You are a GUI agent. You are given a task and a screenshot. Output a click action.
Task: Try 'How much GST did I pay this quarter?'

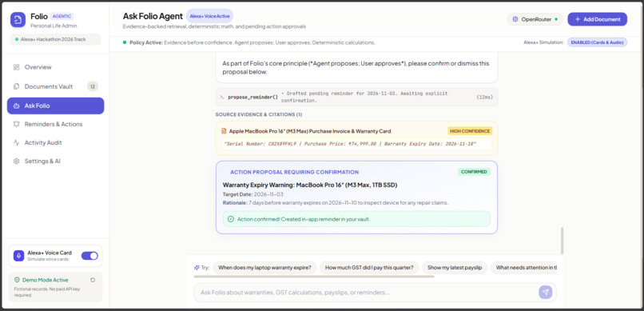(369, 268)
